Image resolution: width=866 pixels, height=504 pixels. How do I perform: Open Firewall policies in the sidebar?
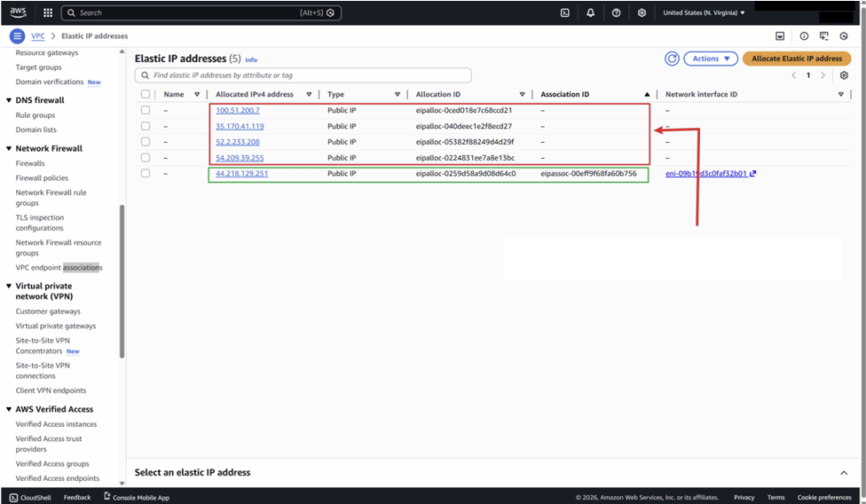pyautogui.click(x=42, y=178)
